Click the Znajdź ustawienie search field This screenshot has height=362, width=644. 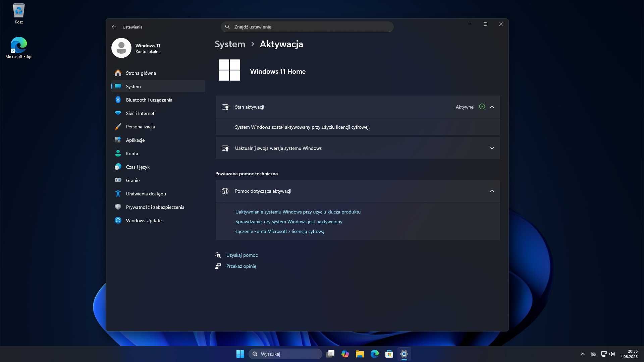click(x=307, y=27)
